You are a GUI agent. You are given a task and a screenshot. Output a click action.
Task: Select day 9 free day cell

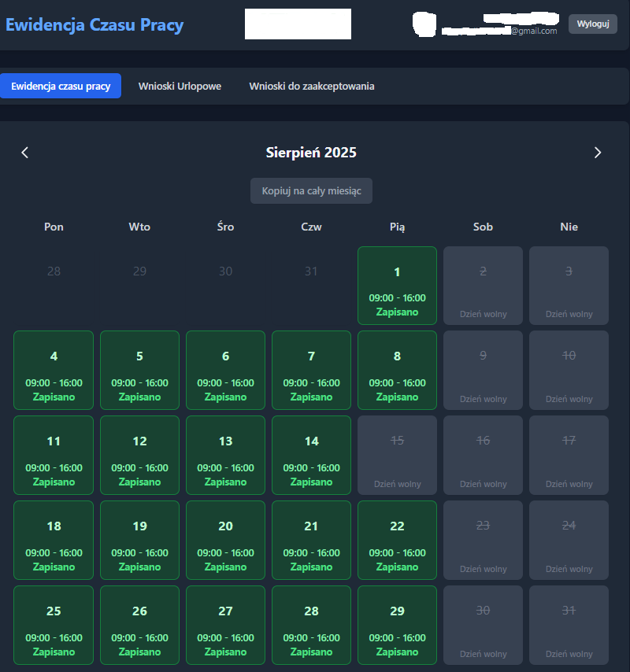point(483,371)
